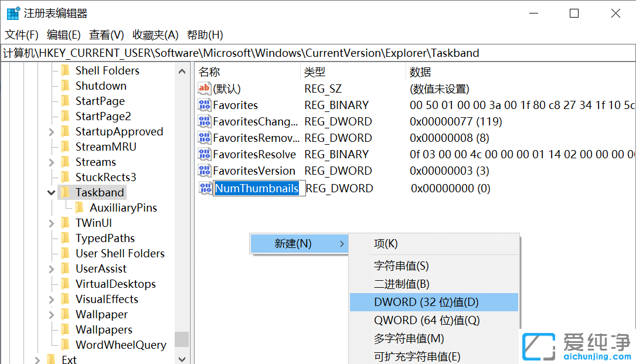The image size is (636, 364).
Task: Collapse the Taskband tree node
Action: 51,192
